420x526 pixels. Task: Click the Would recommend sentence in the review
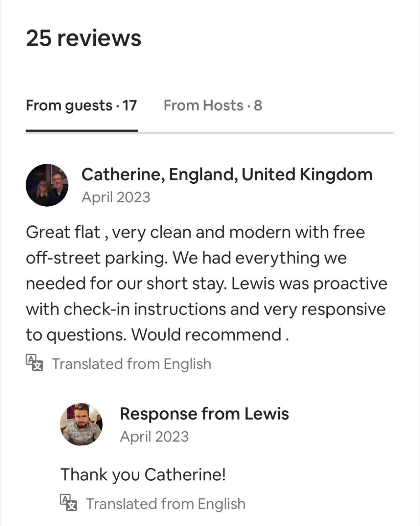coord(210,335)
